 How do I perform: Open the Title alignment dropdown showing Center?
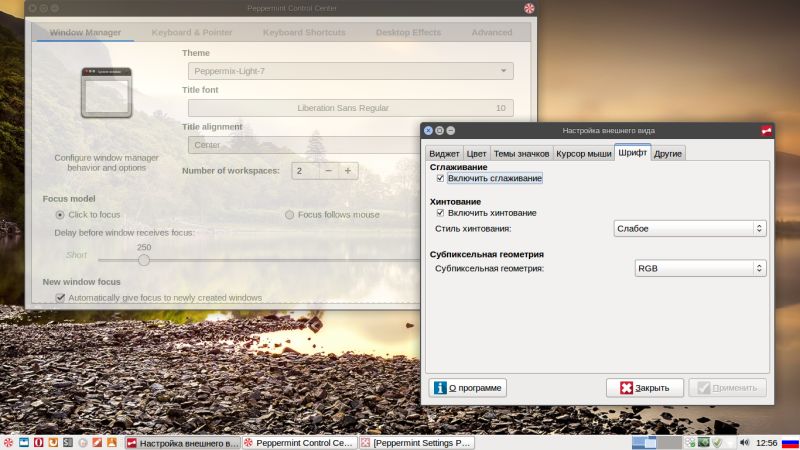[x=304, y=145]
